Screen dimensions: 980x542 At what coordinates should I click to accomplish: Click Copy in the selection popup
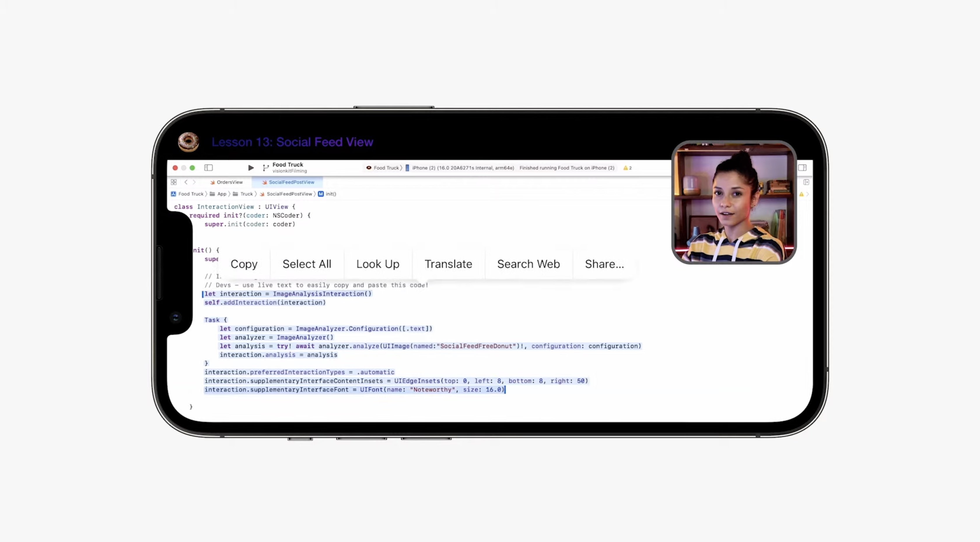(x=244, y=264)
